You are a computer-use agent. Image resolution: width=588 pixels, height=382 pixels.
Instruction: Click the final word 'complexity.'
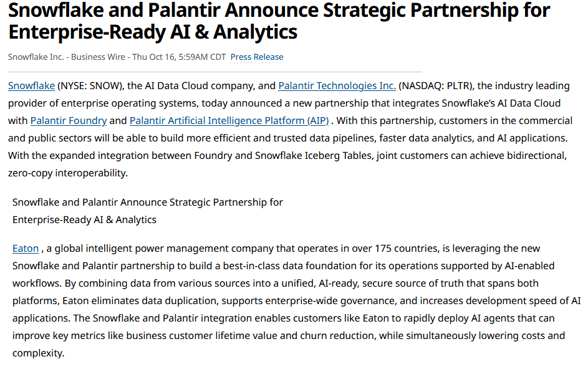coord(38,353)
